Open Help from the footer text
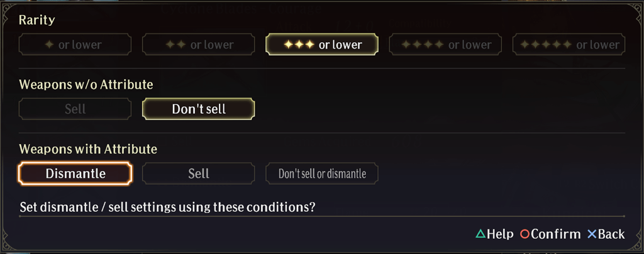This screenshot has height=254, width=644. click(x=500, y=234)
